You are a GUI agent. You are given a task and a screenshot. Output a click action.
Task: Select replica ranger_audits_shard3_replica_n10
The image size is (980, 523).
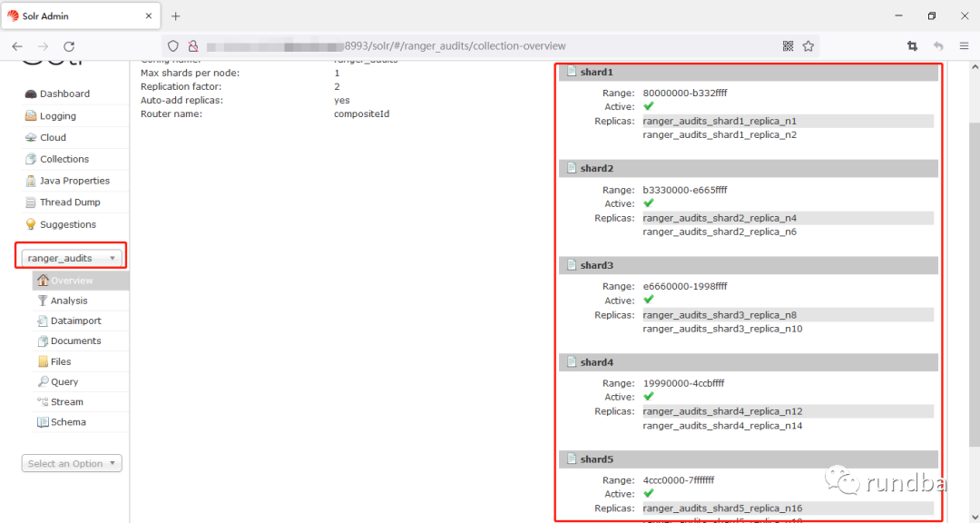point(722,329)
